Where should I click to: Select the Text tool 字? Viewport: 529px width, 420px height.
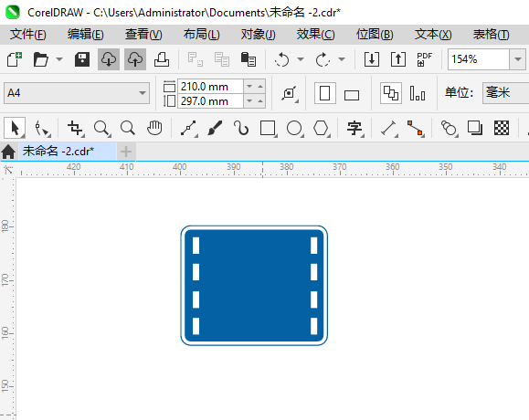[x=354, y=129]
